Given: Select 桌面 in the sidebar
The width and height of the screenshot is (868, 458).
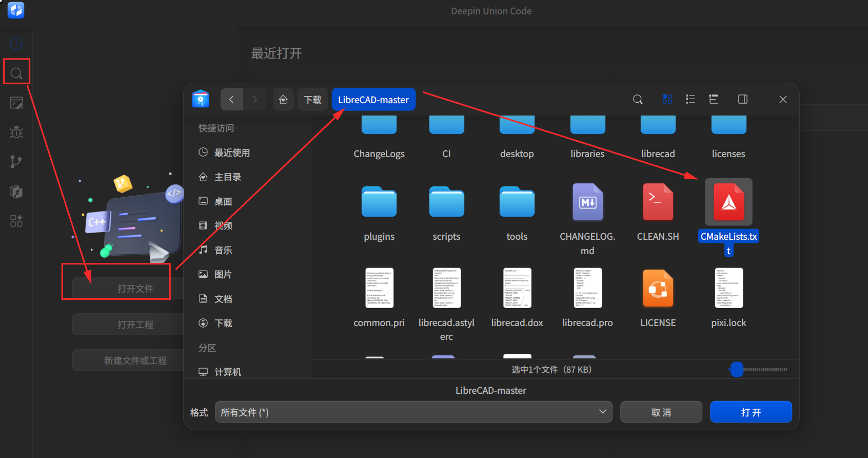Looking at the screenshot, I should 223,201.
